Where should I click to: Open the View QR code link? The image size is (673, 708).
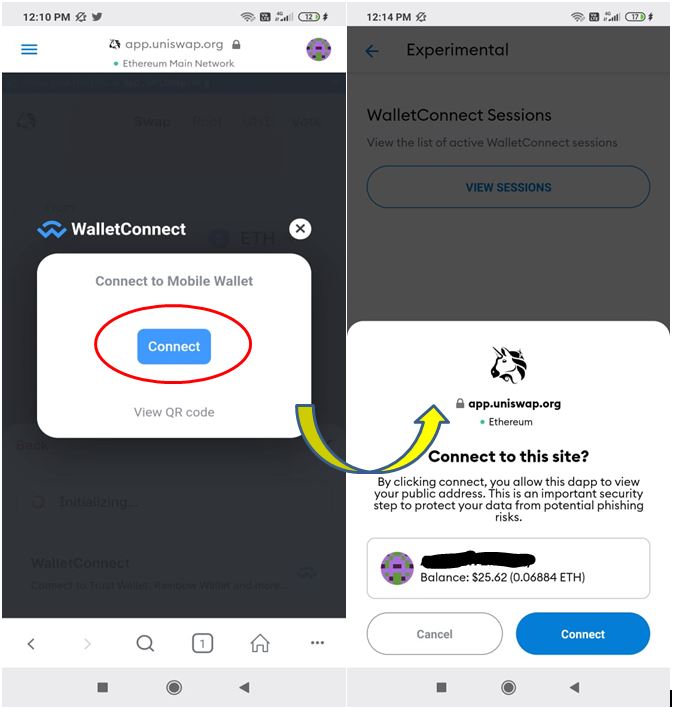[x=174, y=412]
